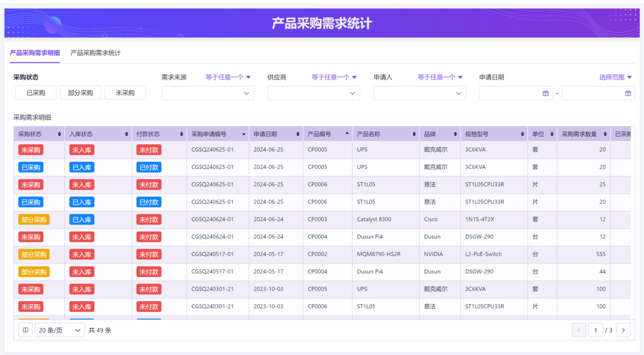The width and height of the screenshot is (644, 355).
Task: Click the column settings icon in table footer
Action: 25,330
